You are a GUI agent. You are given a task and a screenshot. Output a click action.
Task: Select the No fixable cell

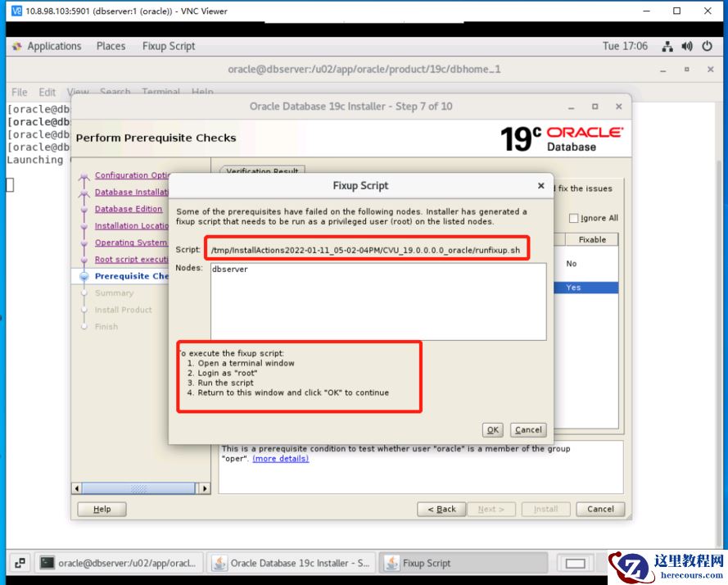[571, 264]
